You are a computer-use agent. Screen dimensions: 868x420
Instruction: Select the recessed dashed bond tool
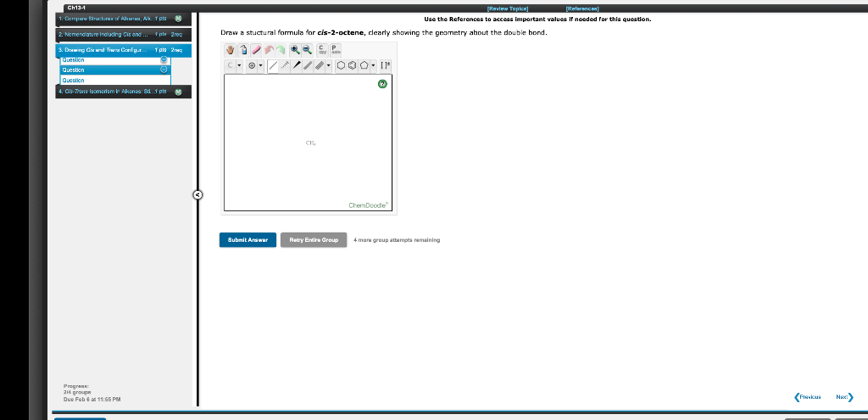[285, 65]
